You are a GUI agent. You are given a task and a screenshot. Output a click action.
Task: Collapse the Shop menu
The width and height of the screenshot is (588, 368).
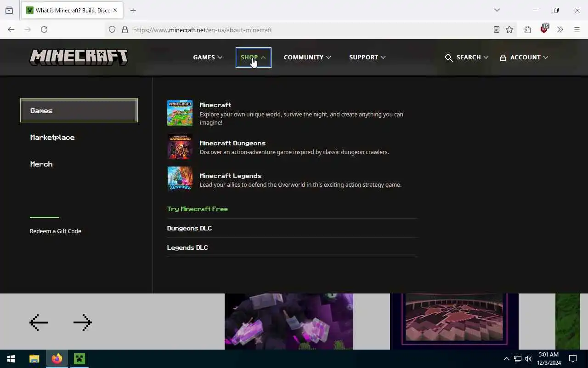tap(253, 57)
